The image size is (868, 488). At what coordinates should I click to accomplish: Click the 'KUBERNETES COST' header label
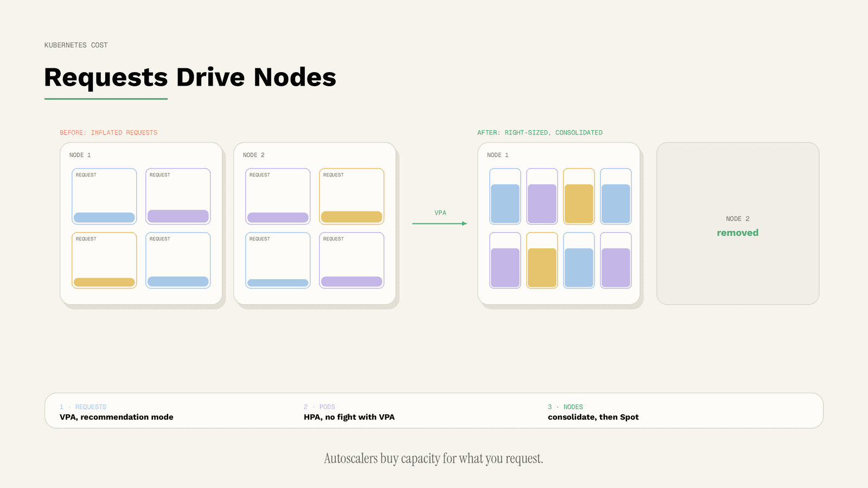coord(76,45)
